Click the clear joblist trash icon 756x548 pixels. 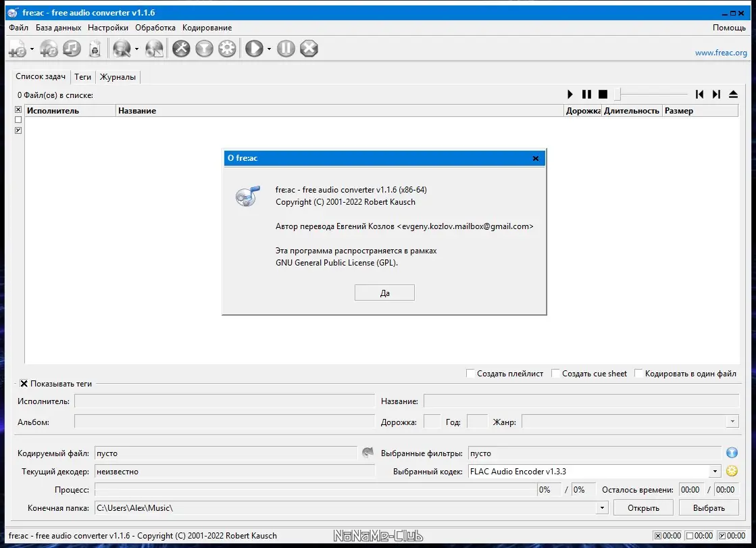(x=95, y=49)
